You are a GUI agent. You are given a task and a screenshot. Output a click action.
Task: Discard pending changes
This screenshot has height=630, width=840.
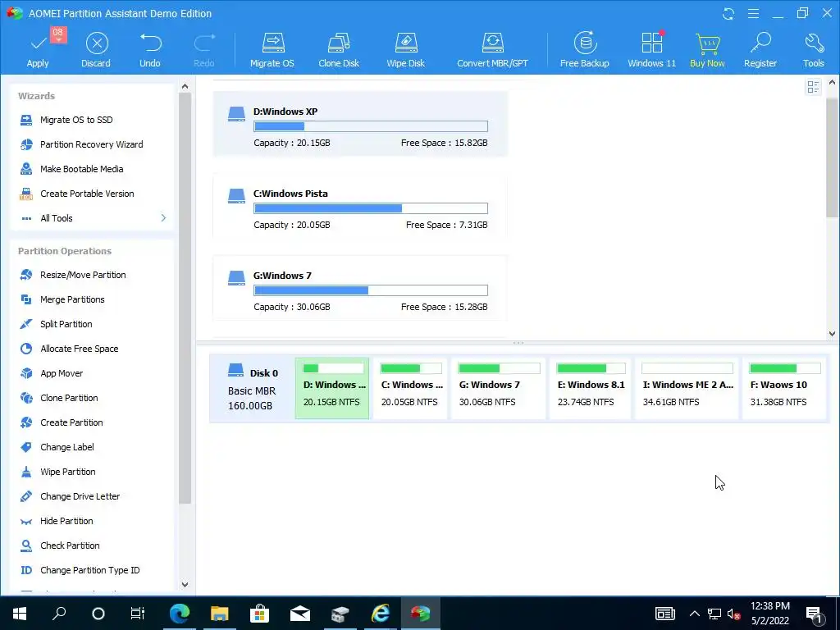tap(96, 50)
